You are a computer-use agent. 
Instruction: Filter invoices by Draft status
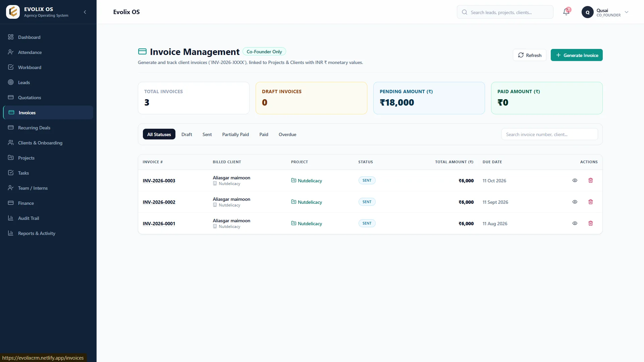[x=186, y=134]
